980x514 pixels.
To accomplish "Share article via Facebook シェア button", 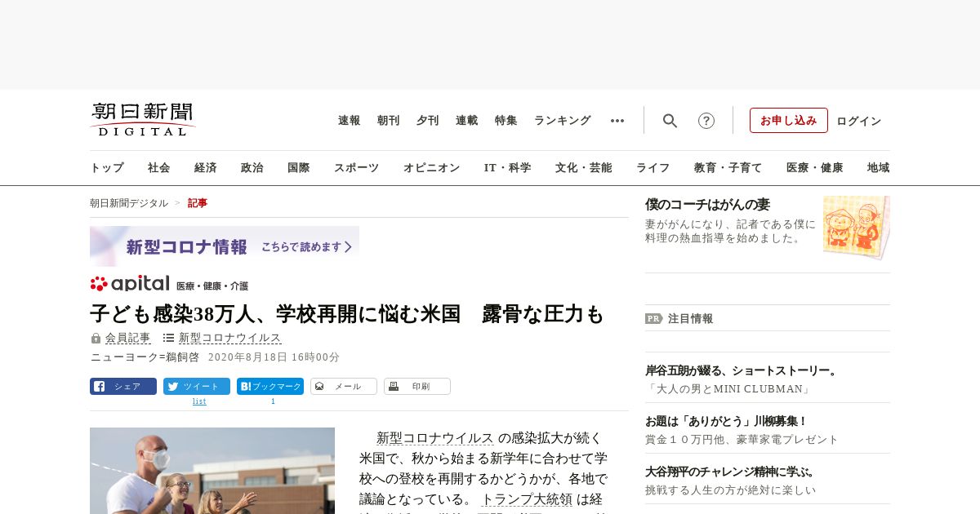I will point(123,387).
